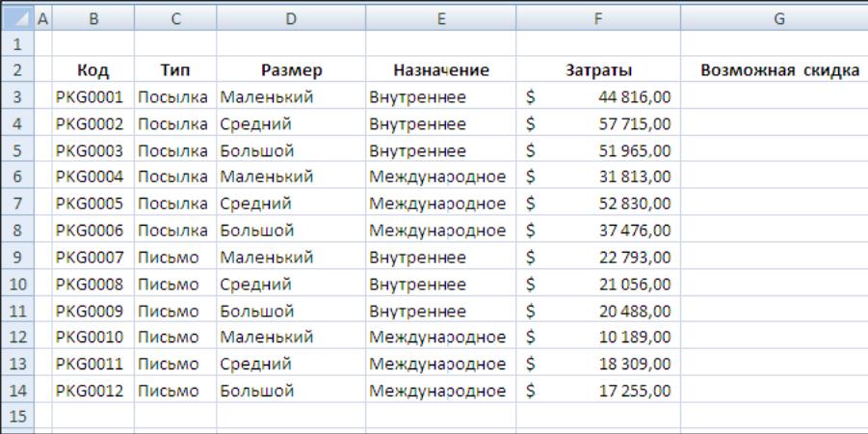Click the 'Затраты' header cell
The image size is (868, 434).
tap(598, 69)
